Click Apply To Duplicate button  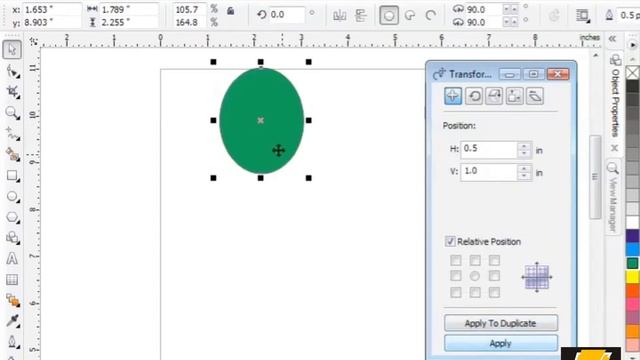click(501, 323)
